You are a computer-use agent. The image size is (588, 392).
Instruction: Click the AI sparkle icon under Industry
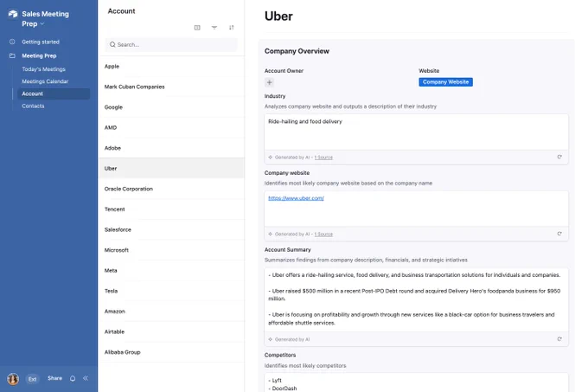click(271, 157)
